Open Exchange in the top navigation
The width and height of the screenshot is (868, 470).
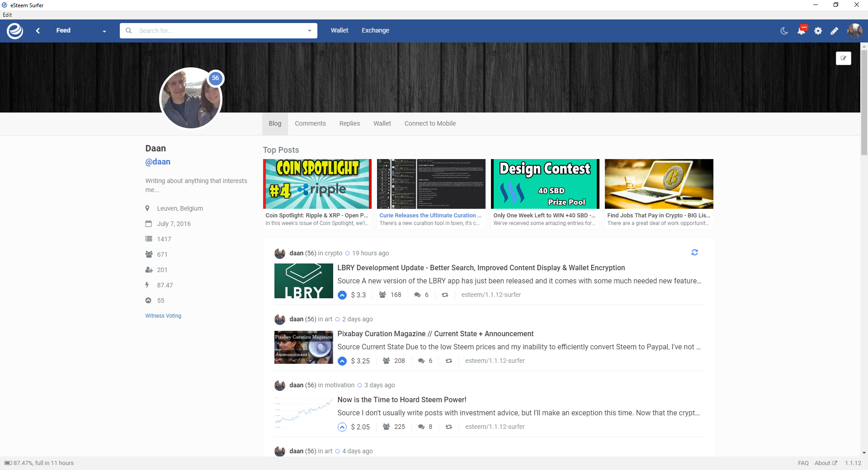pos(375,30)
